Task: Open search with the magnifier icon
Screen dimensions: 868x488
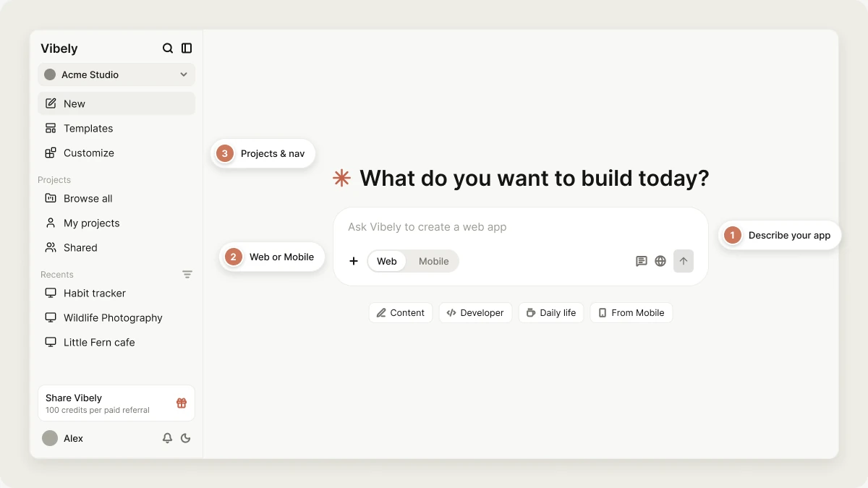Action: point(168,48)
